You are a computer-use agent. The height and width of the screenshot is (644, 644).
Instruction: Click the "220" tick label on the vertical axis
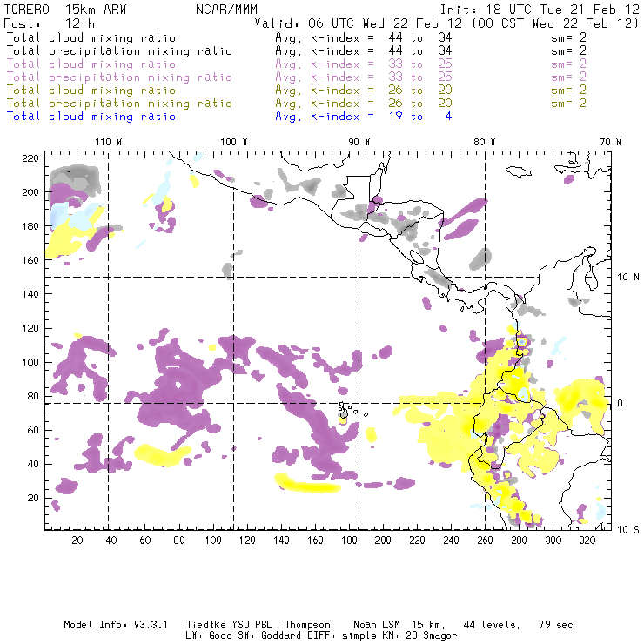[30, 158]
